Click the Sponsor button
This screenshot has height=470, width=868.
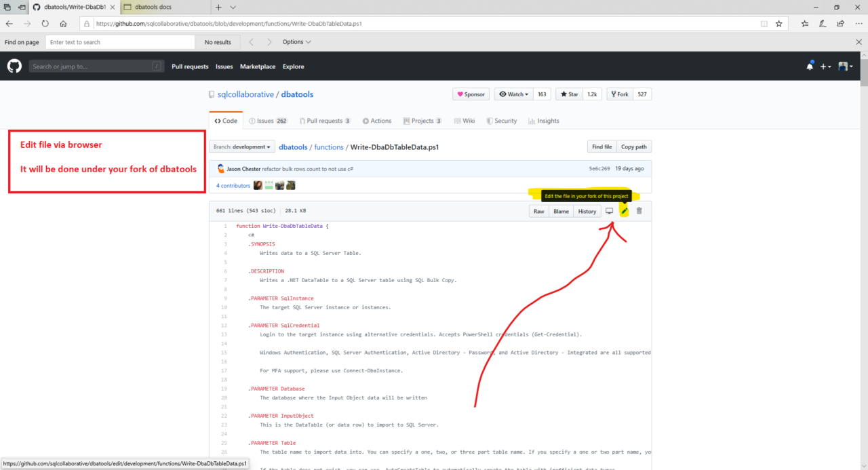point(471,94)
